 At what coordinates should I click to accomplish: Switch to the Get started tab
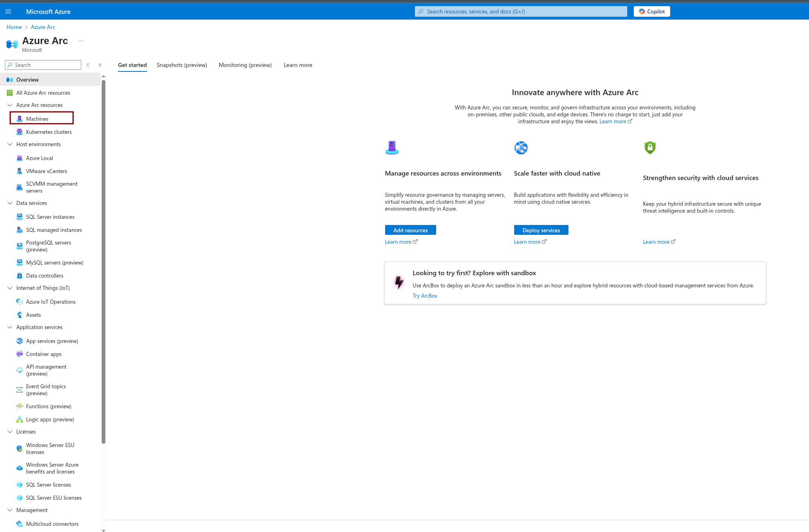pos(132,65)
